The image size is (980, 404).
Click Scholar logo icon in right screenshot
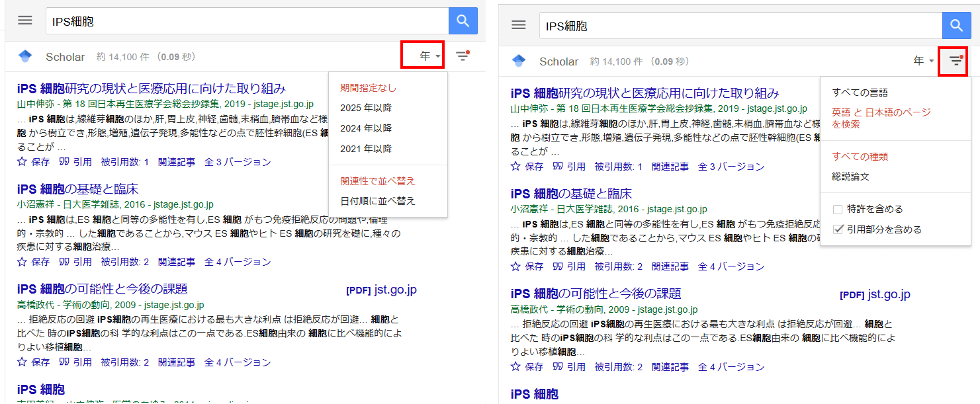(519, 61)
